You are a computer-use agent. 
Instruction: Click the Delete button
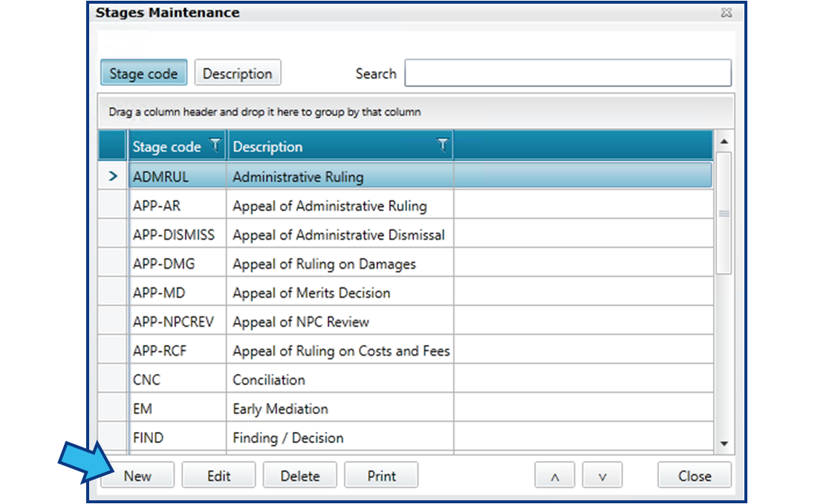coord(300,475)
